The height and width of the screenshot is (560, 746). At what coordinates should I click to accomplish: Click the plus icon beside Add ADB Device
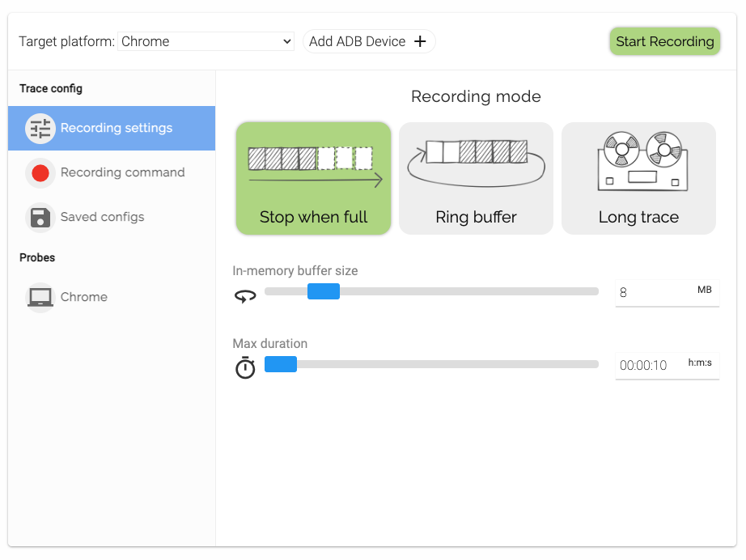tap(420, 42)
